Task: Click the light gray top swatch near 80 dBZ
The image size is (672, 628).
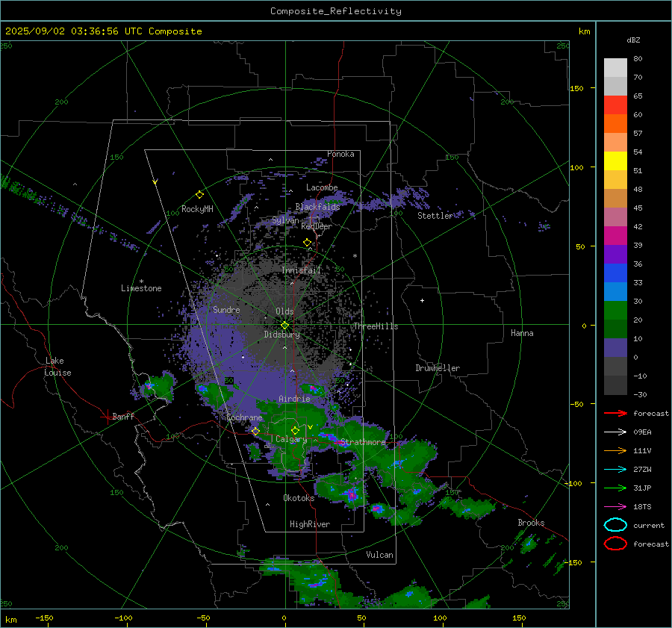Action: [615, 67]
